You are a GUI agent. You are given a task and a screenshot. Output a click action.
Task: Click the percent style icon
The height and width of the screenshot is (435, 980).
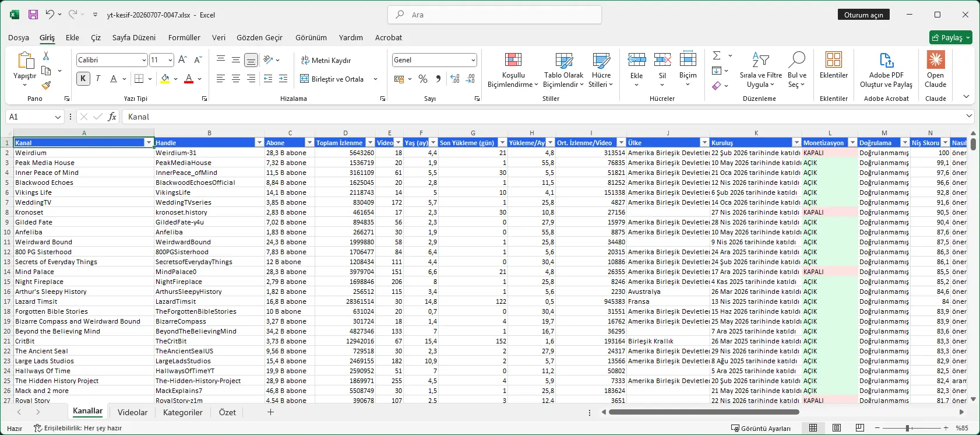pos(423,79)
